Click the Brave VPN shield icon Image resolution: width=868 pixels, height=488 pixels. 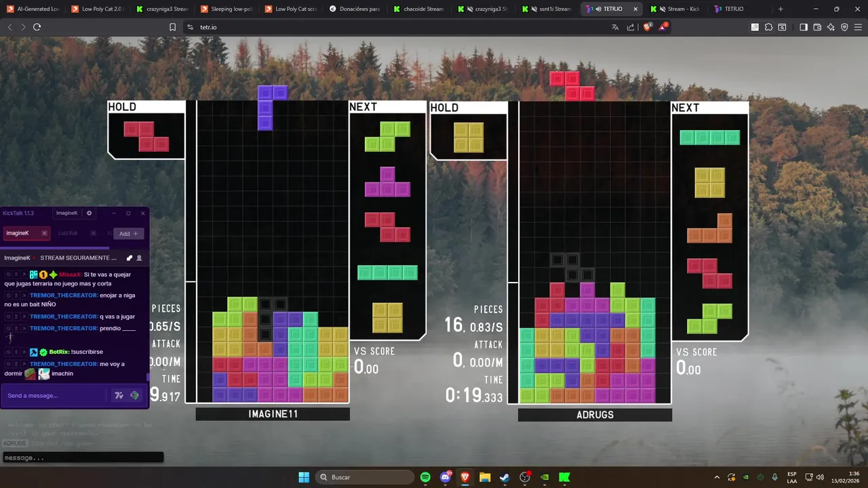click(844, 27)
